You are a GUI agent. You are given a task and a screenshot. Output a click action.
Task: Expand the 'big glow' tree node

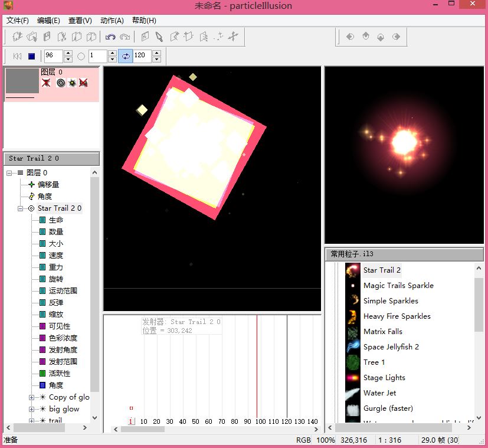(x=32, y=409)
